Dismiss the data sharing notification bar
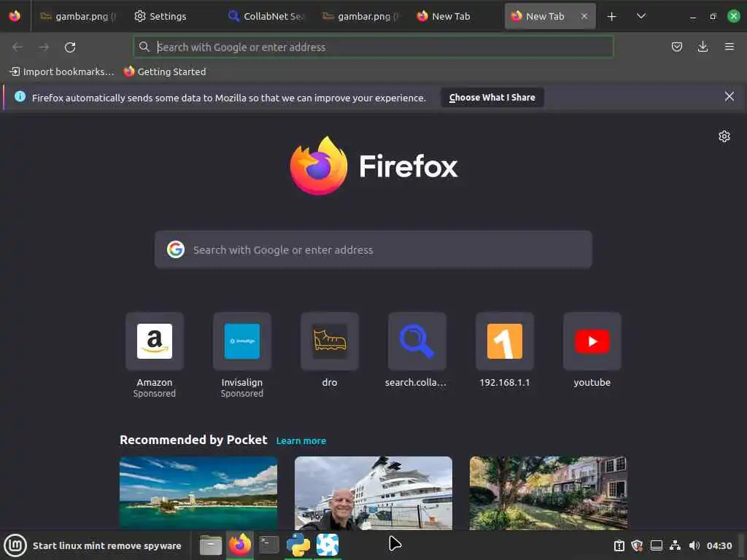The image size is (747, 560). tap(729, 97)
